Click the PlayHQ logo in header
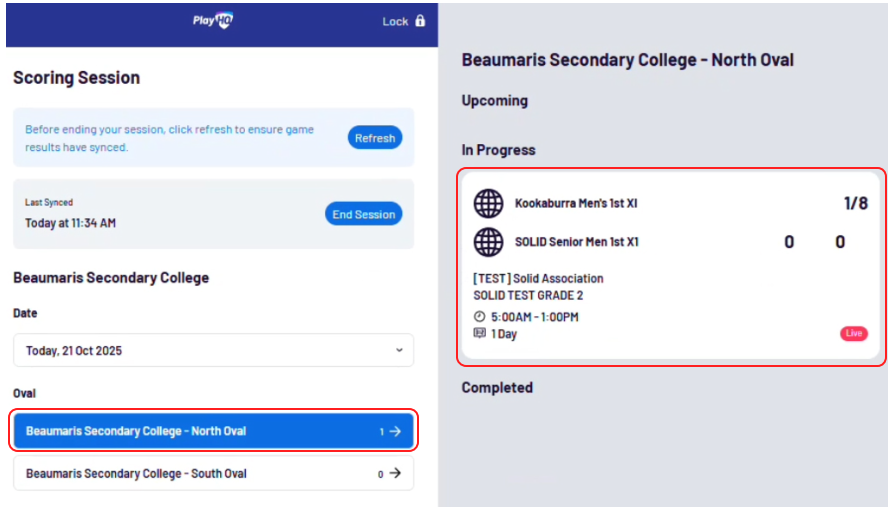 click(x=212, y=20)
